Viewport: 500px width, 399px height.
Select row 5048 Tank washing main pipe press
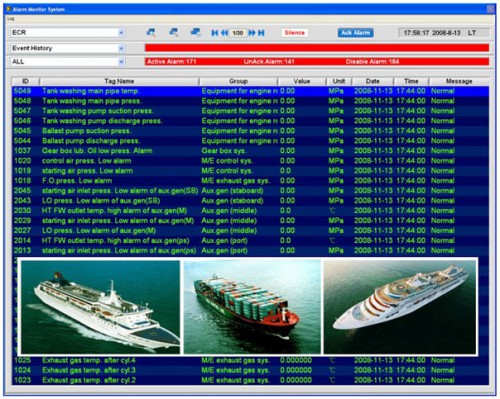tap(250, 101)
